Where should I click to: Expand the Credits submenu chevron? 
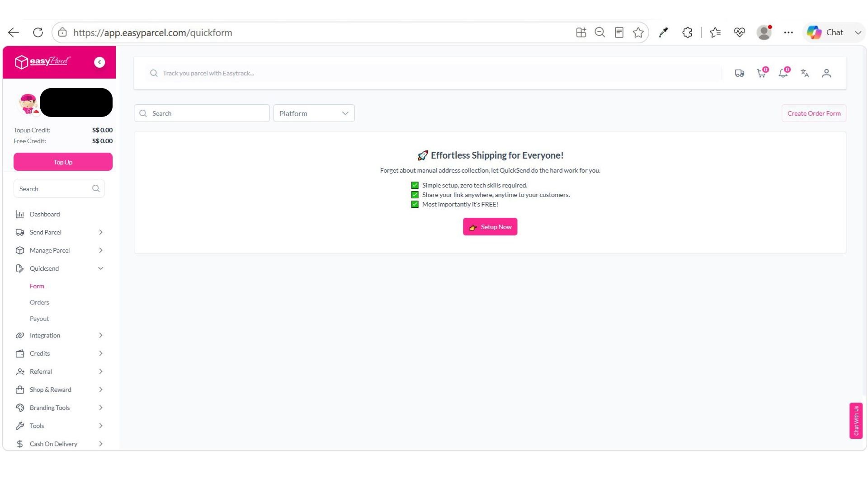point(101,353)
